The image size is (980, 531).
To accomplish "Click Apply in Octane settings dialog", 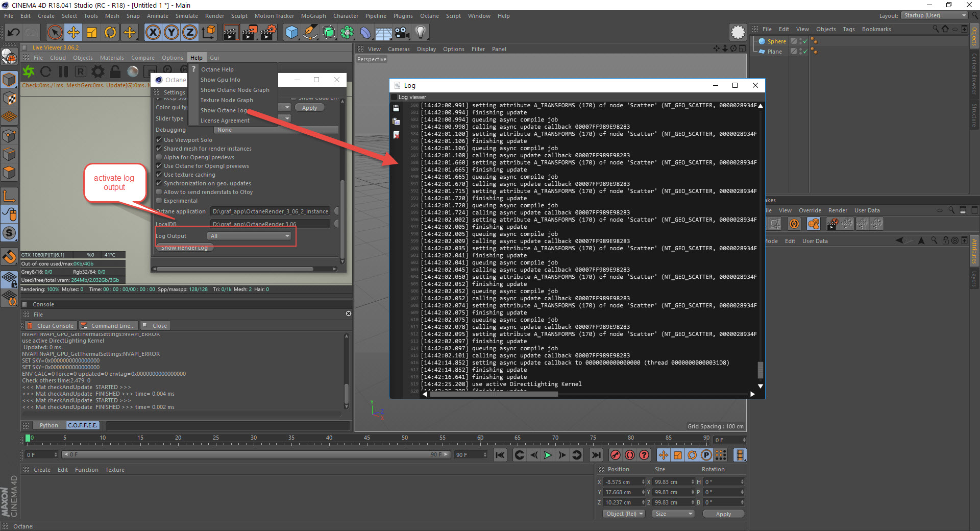I will coord(309,108).
